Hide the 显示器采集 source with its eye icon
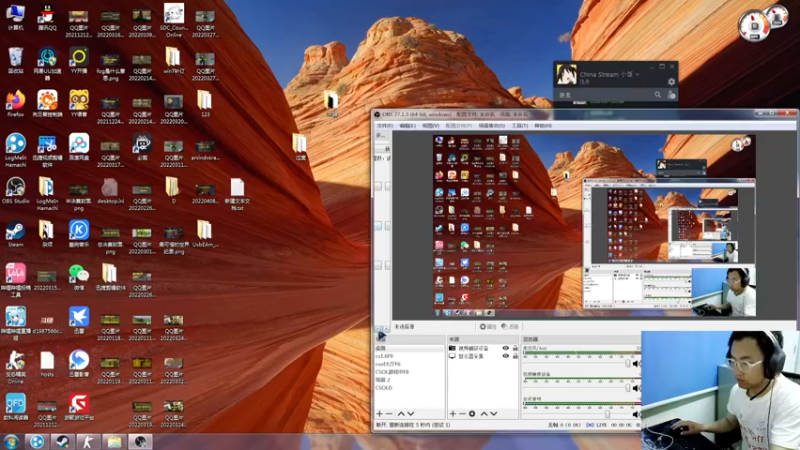 click(506, 356)
